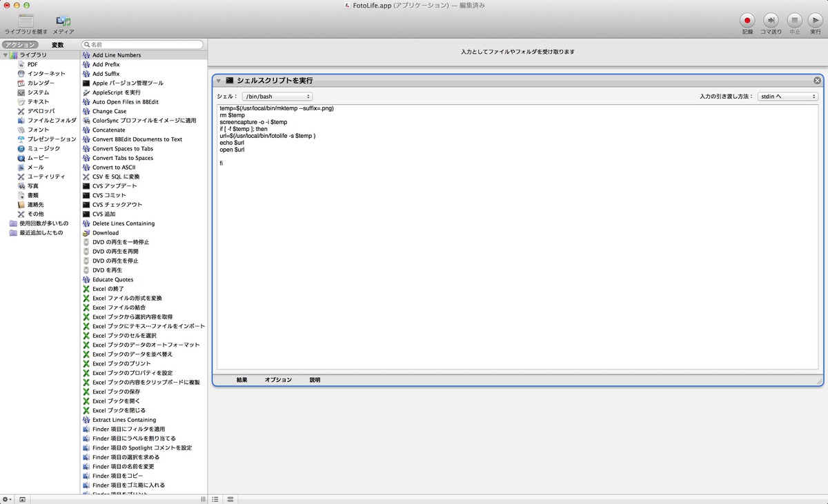The height and width of the screenshot is (504, 828).
Task: Select the ムービー category icon
Action: pos(21,157)
